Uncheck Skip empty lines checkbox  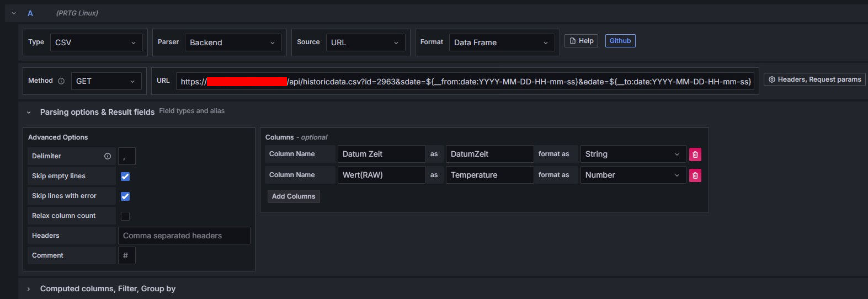point(125,177)
